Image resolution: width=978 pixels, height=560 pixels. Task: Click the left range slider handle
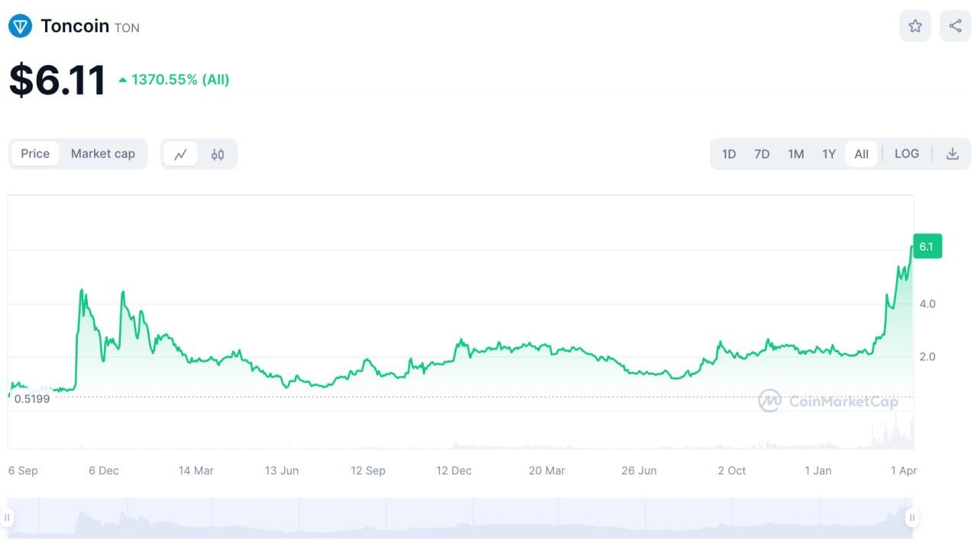pyautogui.click(x=8, y=518)
